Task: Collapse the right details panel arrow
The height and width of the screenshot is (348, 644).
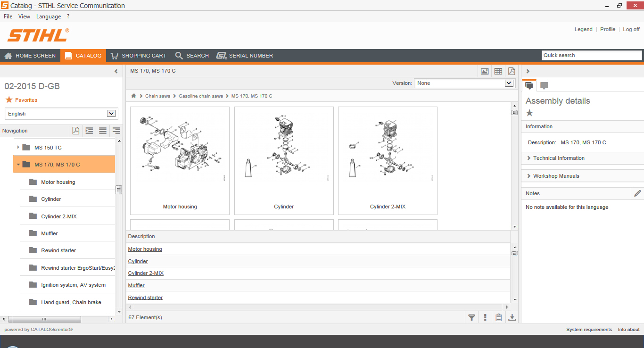Action: (x=528, y=71)
